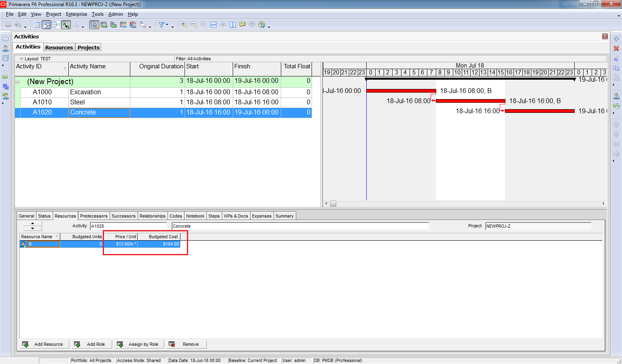Click the Gantt chart horizontal scrollbar thumb
Viewport: 622px width, 364px height.
pyautogui.click(x=333, y=204)
